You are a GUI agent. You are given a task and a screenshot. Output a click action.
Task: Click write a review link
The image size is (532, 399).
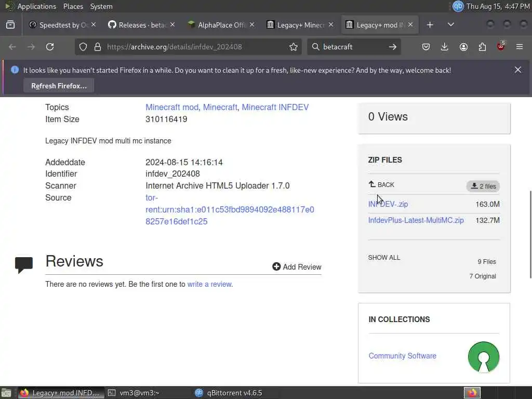tap(209, 284)
